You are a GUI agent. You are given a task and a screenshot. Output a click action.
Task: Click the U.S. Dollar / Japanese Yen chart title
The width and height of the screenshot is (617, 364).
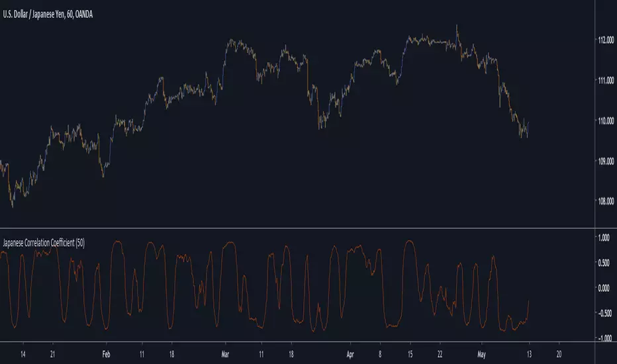[x=48, y=15]
